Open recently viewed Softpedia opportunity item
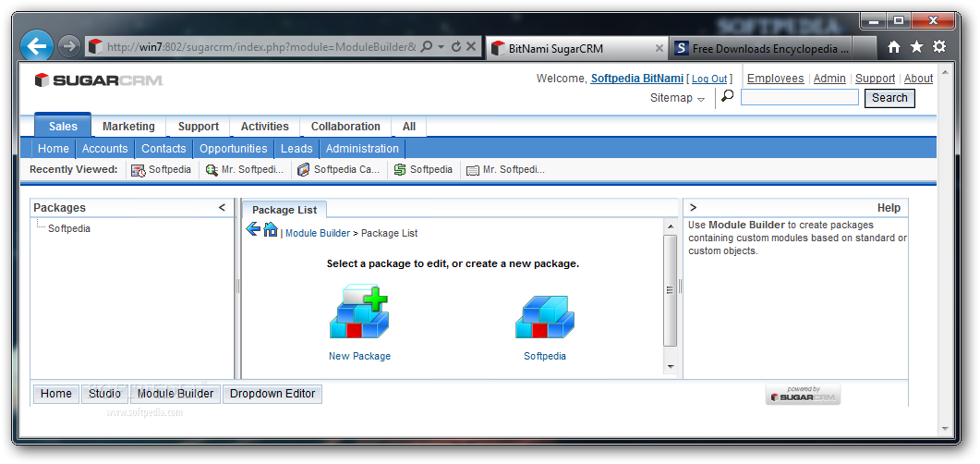The image size is (980, 464). coord(423,169)
